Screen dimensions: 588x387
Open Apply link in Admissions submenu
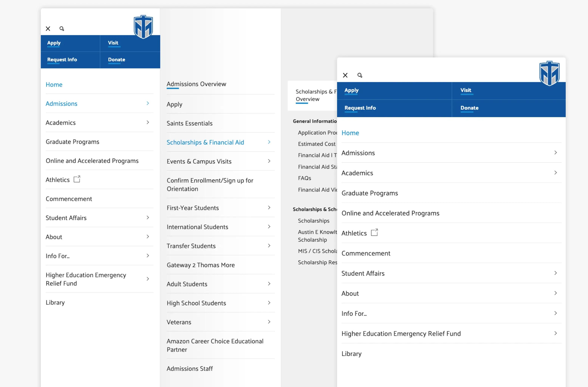174,104
